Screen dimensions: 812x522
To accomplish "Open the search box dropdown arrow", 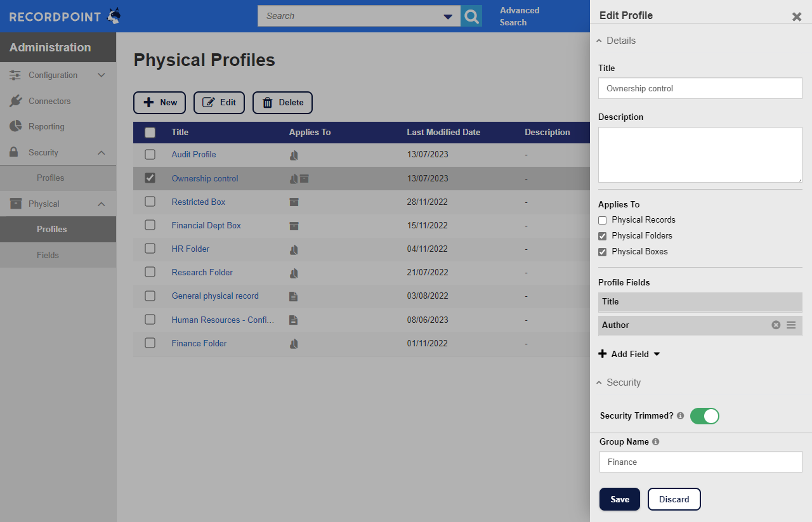I will (448, 16).
